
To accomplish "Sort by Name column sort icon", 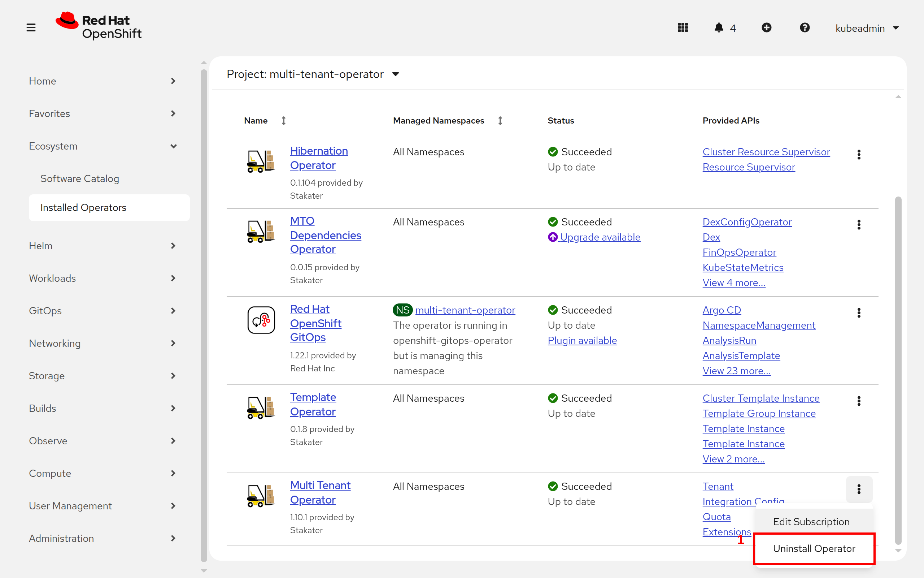I will (x=284, y=121).
